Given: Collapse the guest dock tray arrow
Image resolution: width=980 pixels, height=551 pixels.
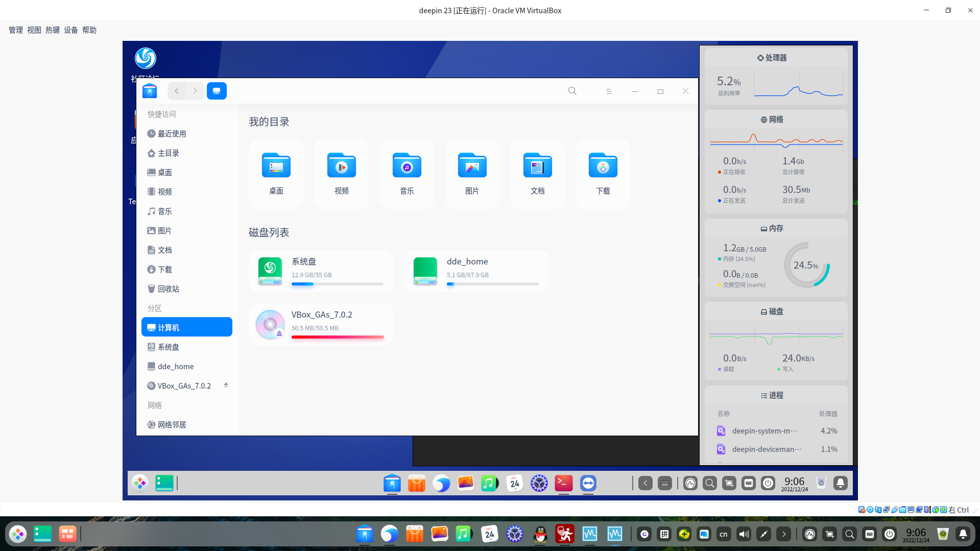Looking at the screenshot, I should click(646, 483).
